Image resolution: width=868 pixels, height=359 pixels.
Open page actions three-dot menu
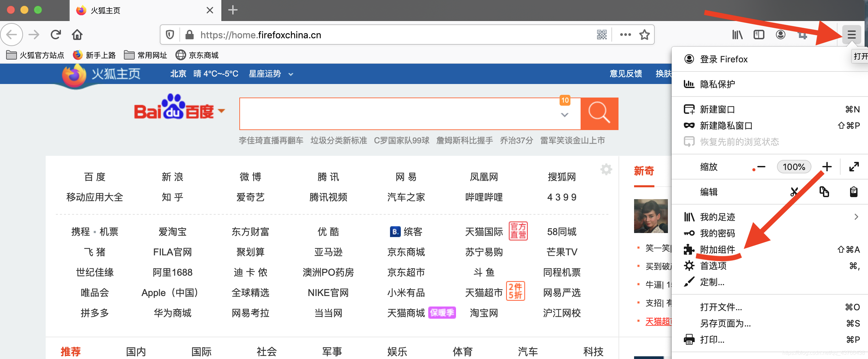625,35
